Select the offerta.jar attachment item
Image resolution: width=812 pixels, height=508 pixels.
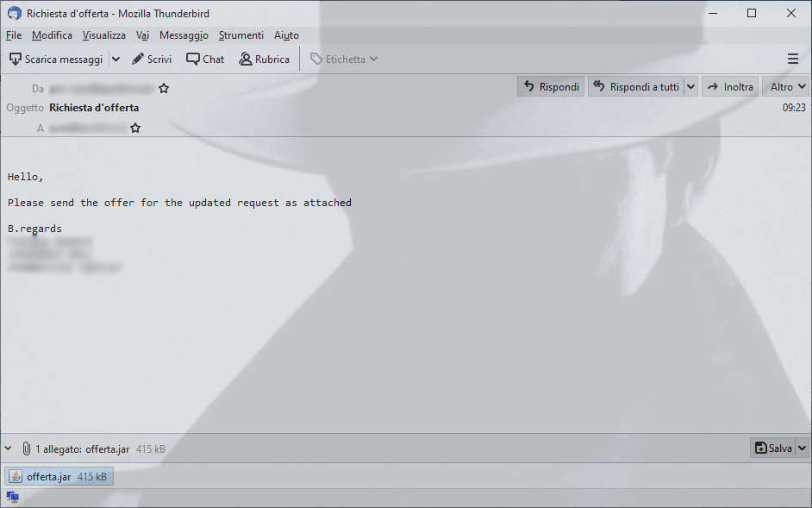tap(59, 476)
